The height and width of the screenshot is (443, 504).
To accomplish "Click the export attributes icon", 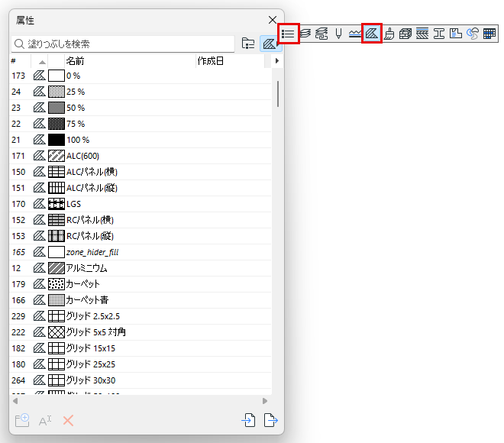I will [x=271, y=420].
